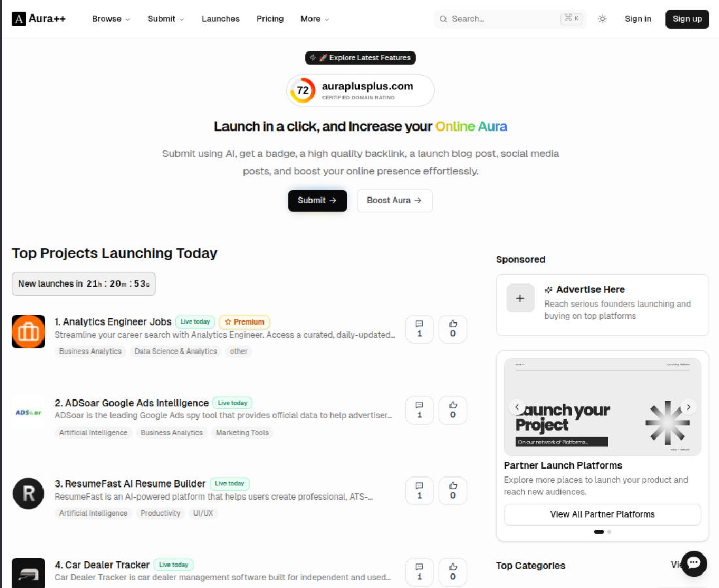Open the Pricing page
Viewport: 719px width, 588px height.
pos(270,19)
